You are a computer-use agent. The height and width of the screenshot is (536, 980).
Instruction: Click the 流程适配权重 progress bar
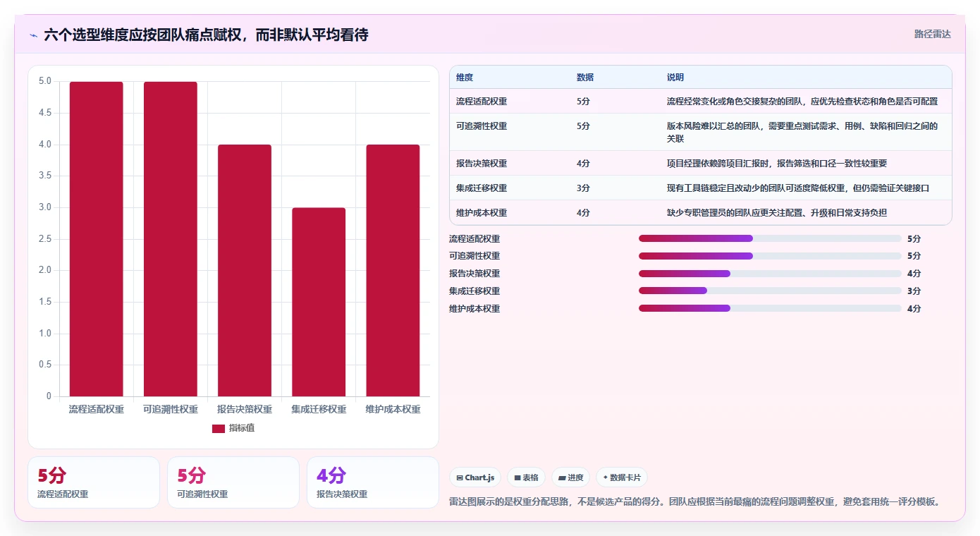pyautogui.click(x=770, y=238)
